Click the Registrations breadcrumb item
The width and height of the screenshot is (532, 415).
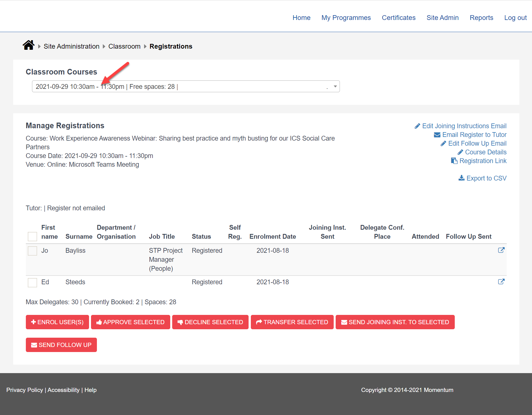pyautogui.click(x=171, y=46)
